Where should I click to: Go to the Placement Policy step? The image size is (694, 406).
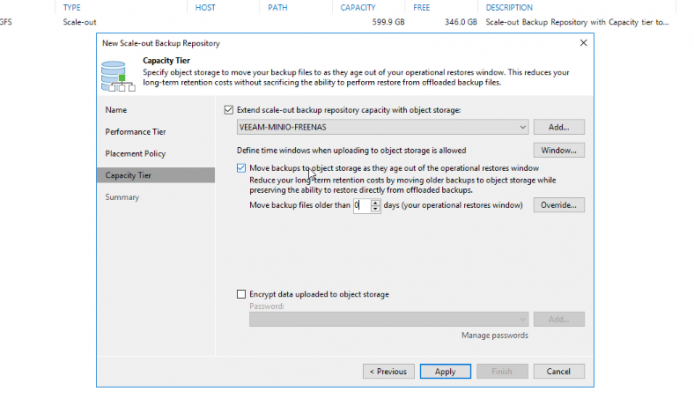pos(135,154)
